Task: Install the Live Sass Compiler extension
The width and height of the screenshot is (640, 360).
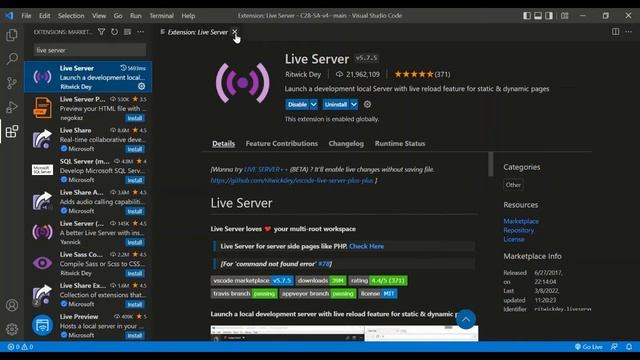Action: point(135,273)
